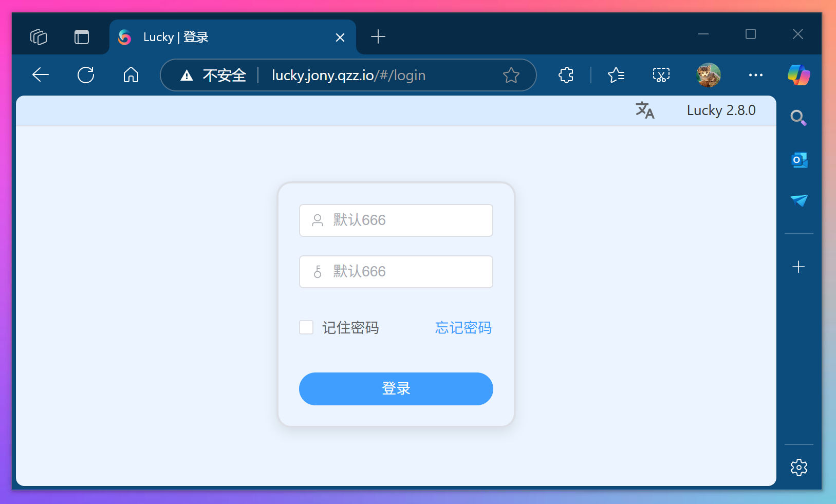Open tab actions menu top left
The width and height of the screenshot is (836, 504).
[39, 36]
